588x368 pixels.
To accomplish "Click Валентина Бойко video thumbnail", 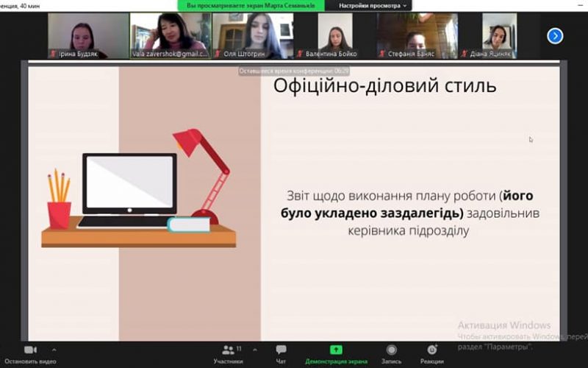I will [x=334, y=35].
